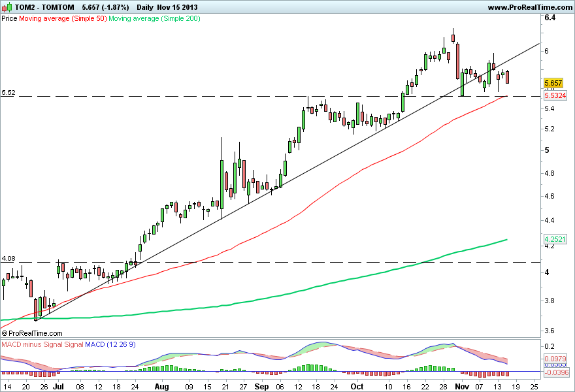This screenshot has height=392, width=575.
Task: Click the candlestick icon beside TOM2 title
Action: click(x=7, y=7)
